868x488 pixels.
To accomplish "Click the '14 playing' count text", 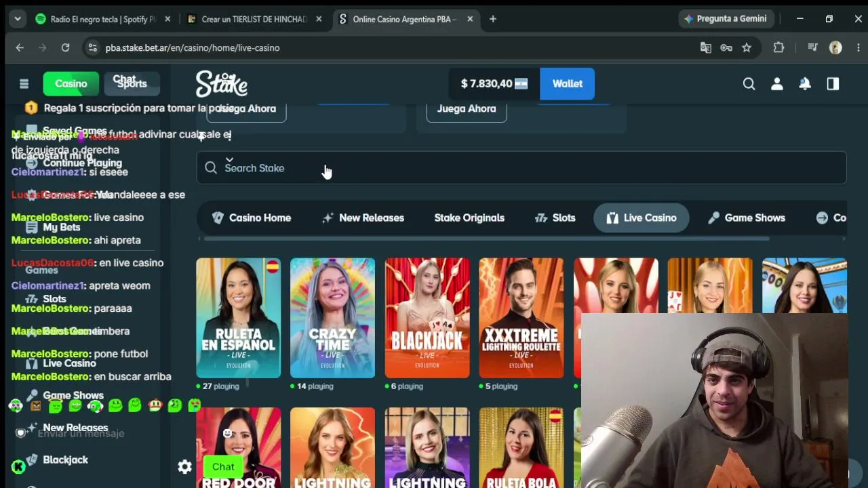I will [315, 386].
